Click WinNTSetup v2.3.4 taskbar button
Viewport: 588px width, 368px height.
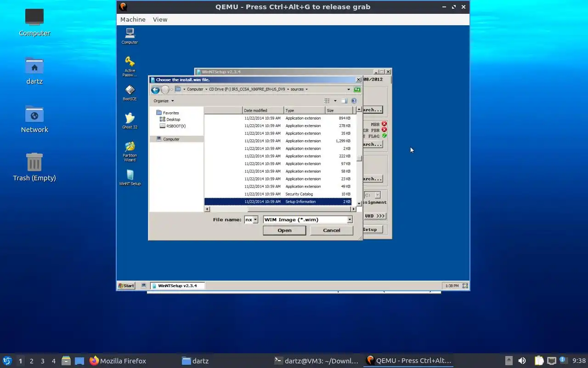pyautogui.click(x=177, y=286)
